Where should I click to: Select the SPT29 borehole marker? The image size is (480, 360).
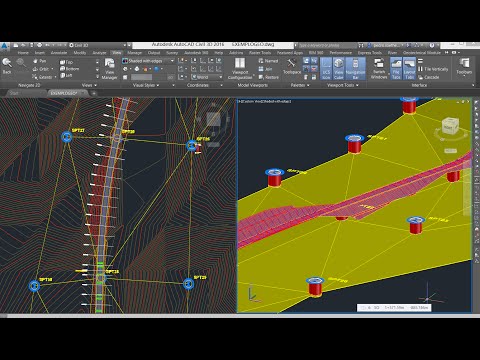click(x=189, y=284)
